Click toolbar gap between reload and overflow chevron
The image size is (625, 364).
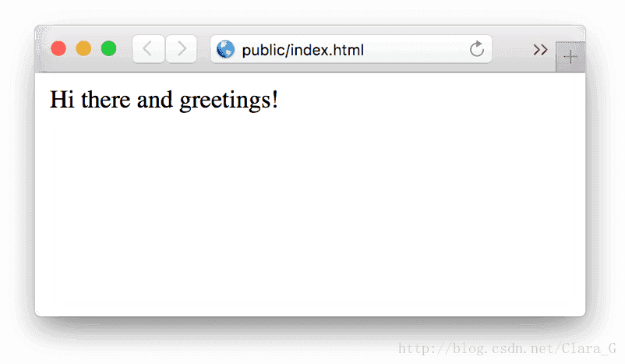[x=512, y=49]
